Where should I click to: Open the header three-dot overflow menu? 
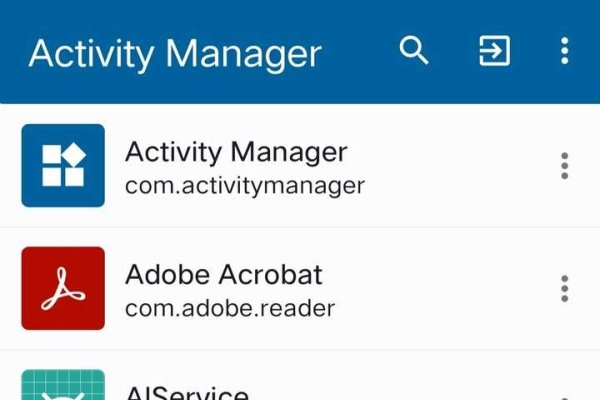point(565,50)
